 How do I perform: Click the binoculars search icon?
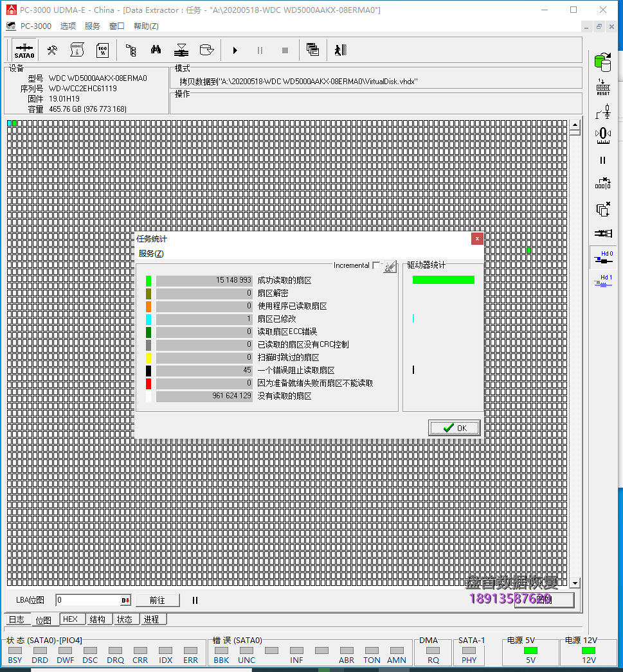(156, 50)
